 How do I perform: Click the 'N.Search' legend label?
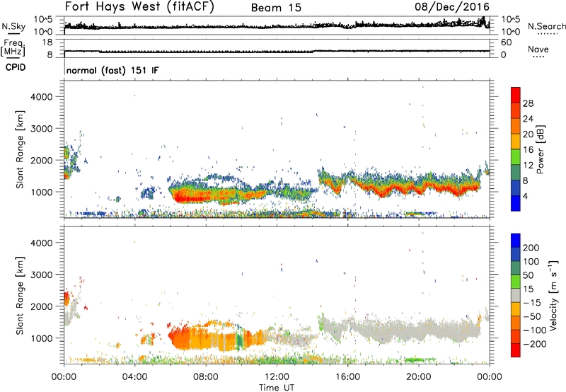(x=547, y=26)
